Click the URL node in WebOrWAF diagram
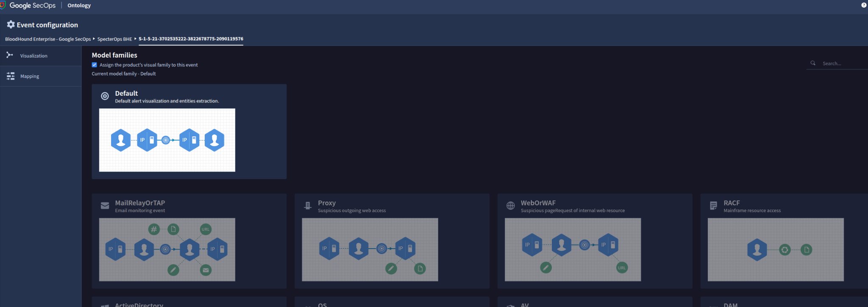868x307 pixels. click(x=622, y=268)
